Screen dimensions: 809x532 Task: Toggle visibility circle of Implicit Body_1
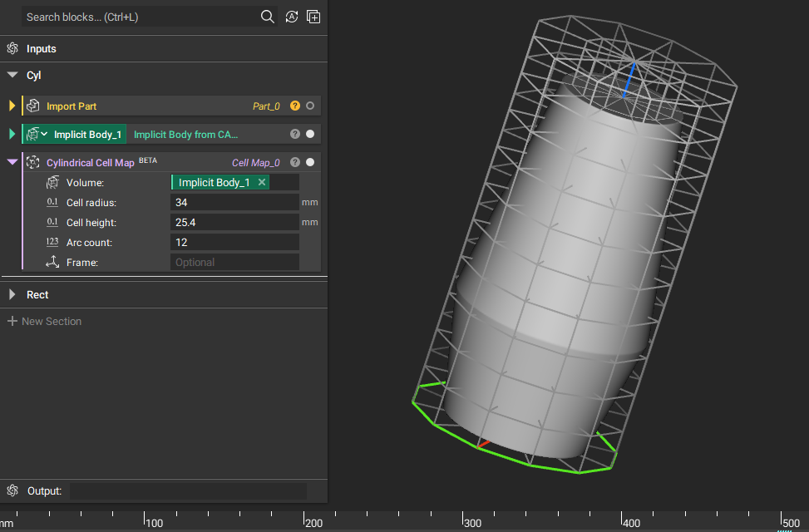(x=310, y=134)
